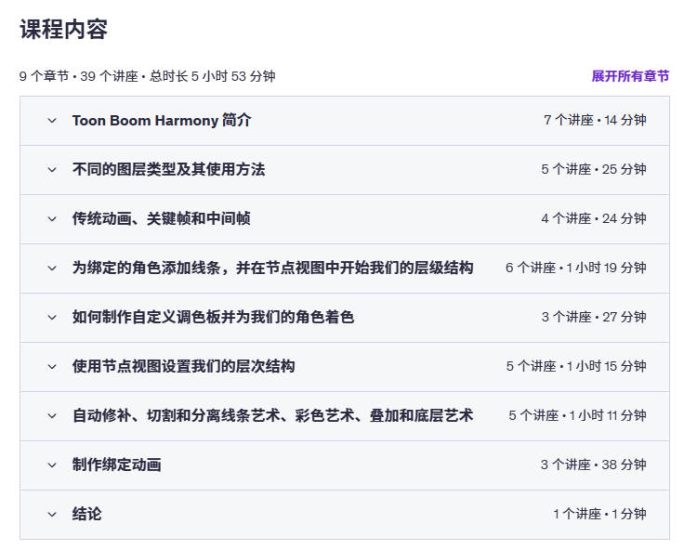Screen dimensions: 684x550
Task: Expand chevron beside 制作绑定动画
Action: point(52,465)
